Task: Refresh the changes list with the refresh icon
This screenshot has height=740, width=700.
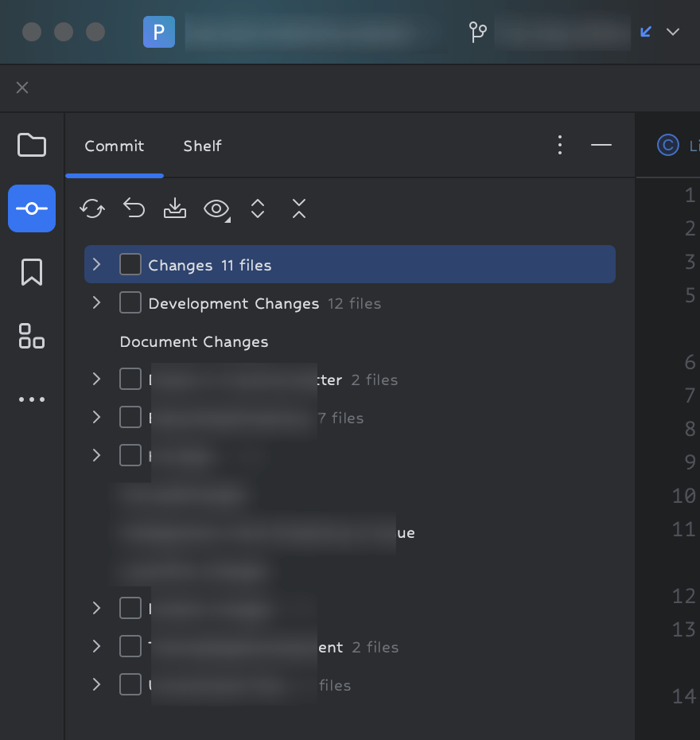Action: pos(92,208)
